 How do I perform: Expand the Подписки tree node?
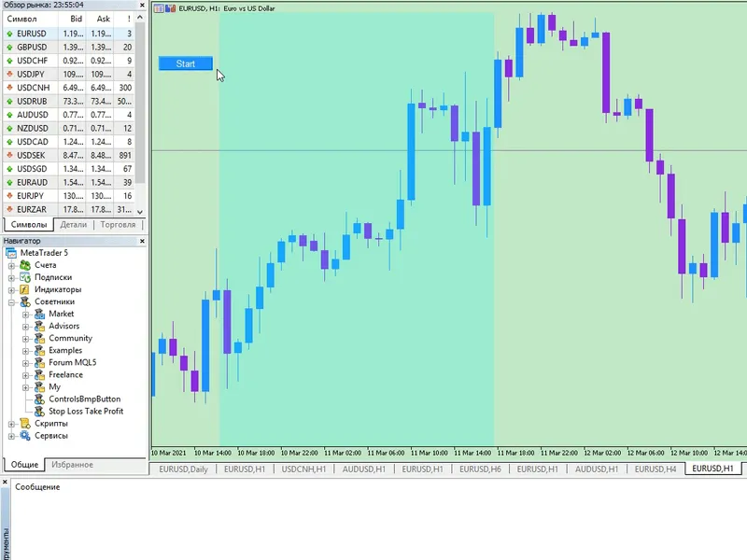pos(11,277)
